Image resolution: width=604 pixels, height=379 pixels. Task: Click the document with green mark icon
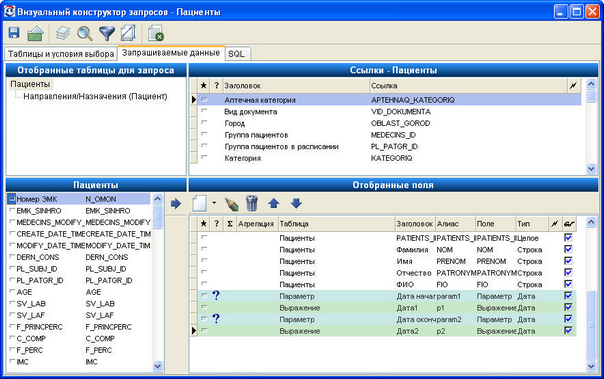click(156, 33)
